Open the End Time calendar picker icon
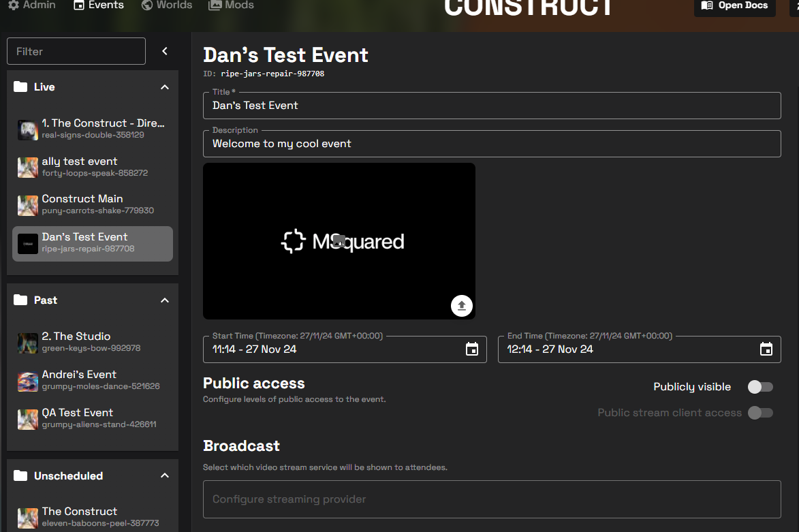Viewport: 799px width, 532px height. click(x=766, y=349)
